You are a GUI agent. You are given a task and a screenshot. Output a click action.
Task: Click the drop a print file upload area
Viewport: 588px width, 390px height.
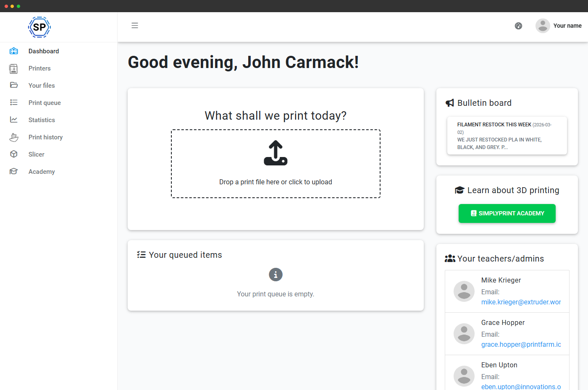point(276,164)
